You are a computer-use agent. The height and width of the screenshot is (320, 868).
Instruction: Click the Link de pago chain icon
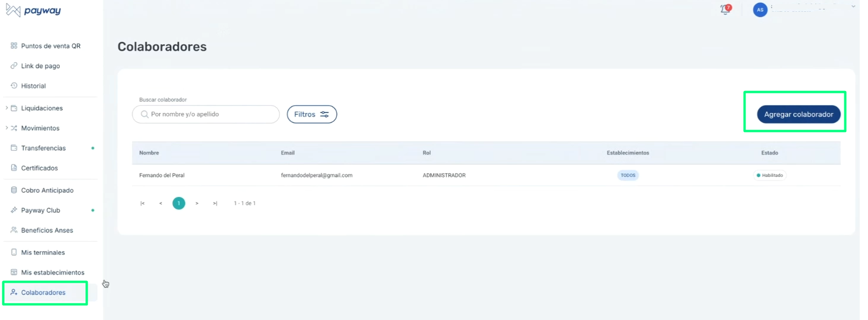click(x=14, y=66)
